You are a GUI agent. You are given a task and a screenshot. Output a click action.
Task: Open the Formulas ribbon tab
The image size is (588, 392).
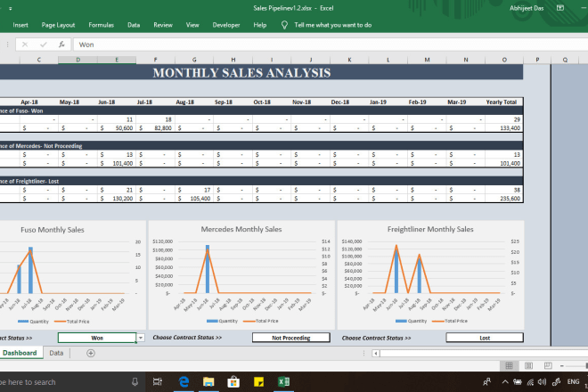pyautogui.click(x=101, y=25)
